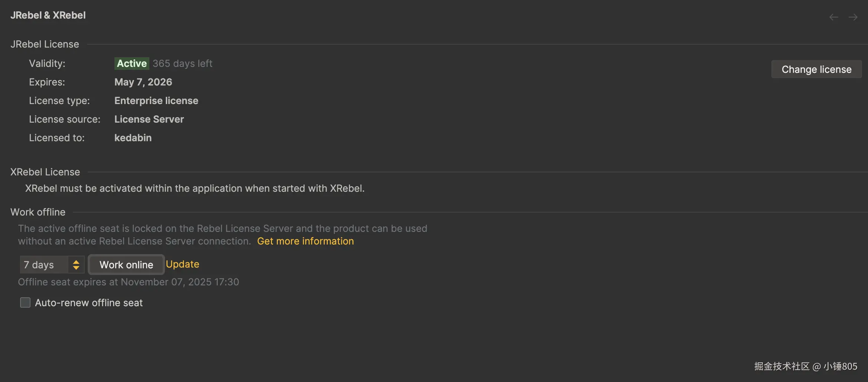Open the 7 days offline duration dropdown
The height and width of the screenshot is (382, 868).
(52, 265)
